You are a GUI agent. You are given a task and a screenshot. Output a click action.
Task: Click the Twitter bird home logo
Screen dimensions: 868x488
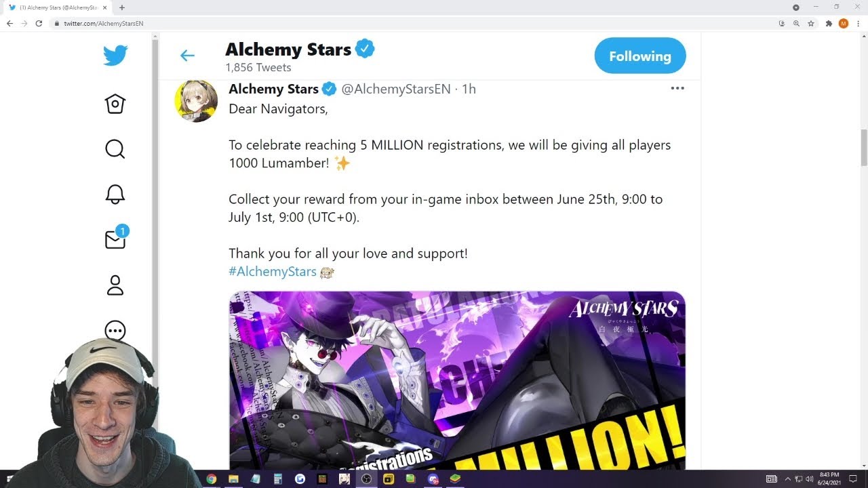click(x=115, y=55)
